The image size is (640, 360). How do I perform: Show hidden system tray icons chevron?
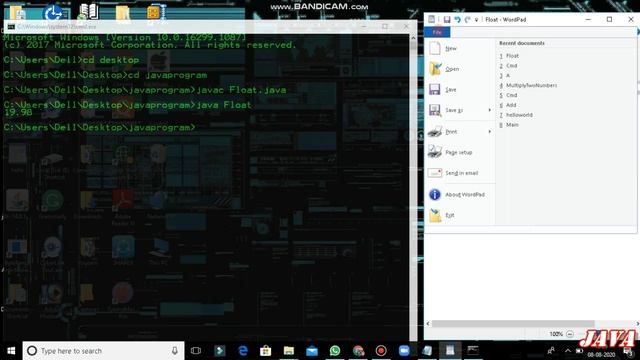click(x=568, y=351)
